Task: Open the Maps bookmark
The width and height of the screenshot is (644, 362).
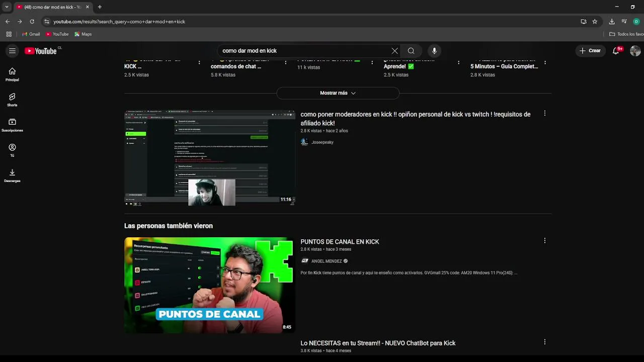Action: 83,34
